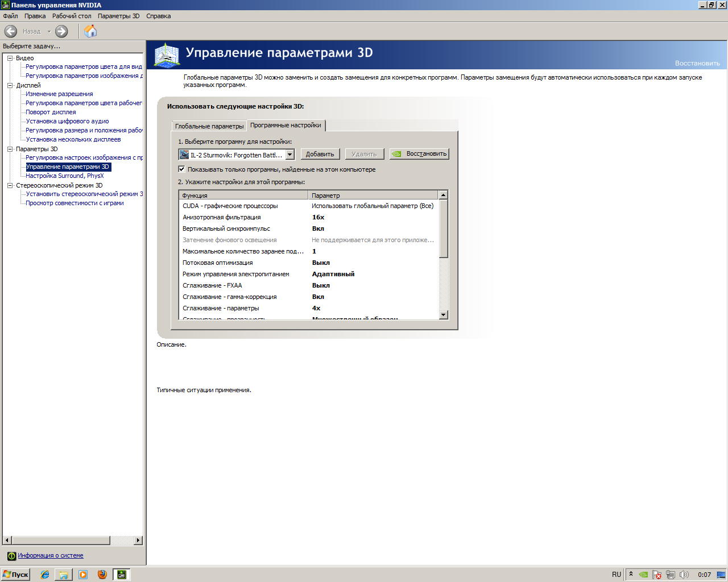This screenshot has height=582, width=728.
Task: Click the Восстановить link in header
Action: pyautogui.click(x=697, y=63)
